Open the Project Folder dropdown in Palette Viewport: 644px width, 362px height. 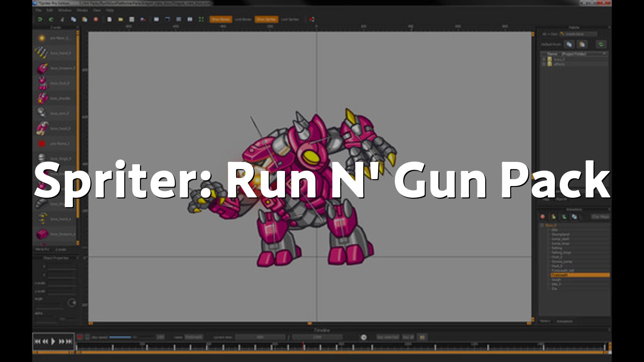[604, 54]
